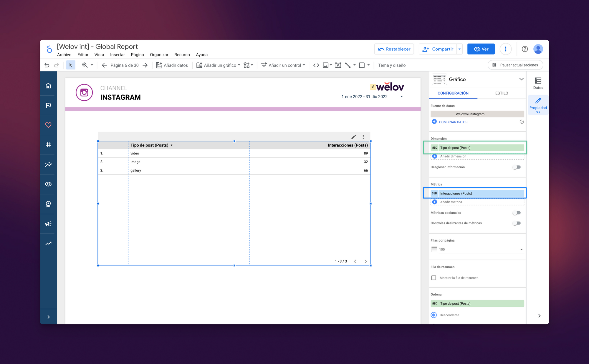589x364 pixels.
Task: Open the heart section in sidebar
Action: click(x=48, y=125)
